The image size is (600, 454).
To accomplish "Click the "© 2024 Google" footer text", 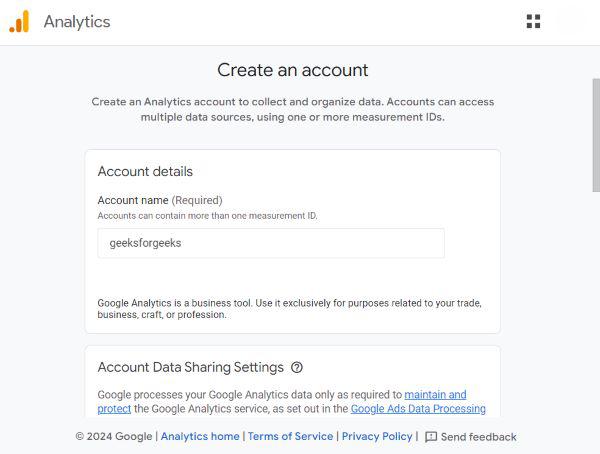I will click(x=114, y=437).
